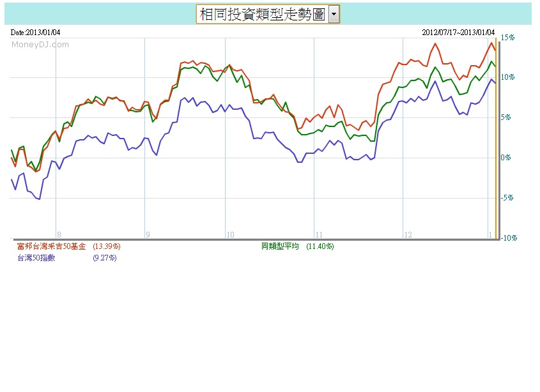
Task: Click the Date:2013/01/04 label
Action: (36, 33)
